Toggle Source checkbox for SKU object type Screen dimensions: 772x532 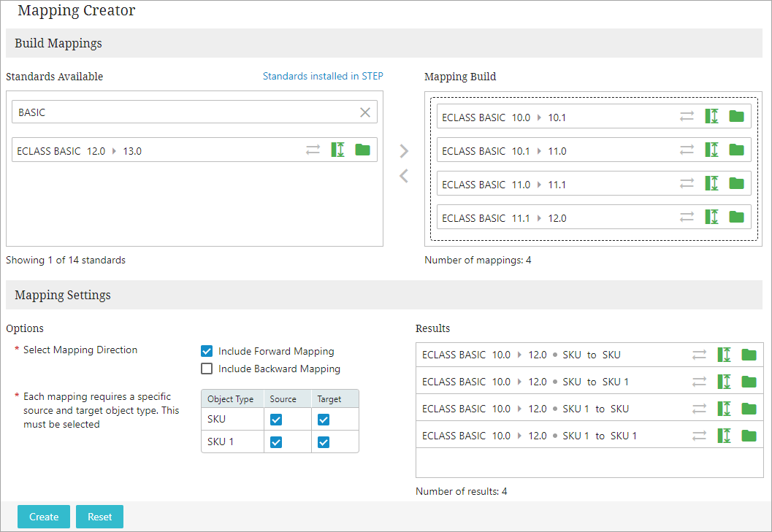[276, 420]
